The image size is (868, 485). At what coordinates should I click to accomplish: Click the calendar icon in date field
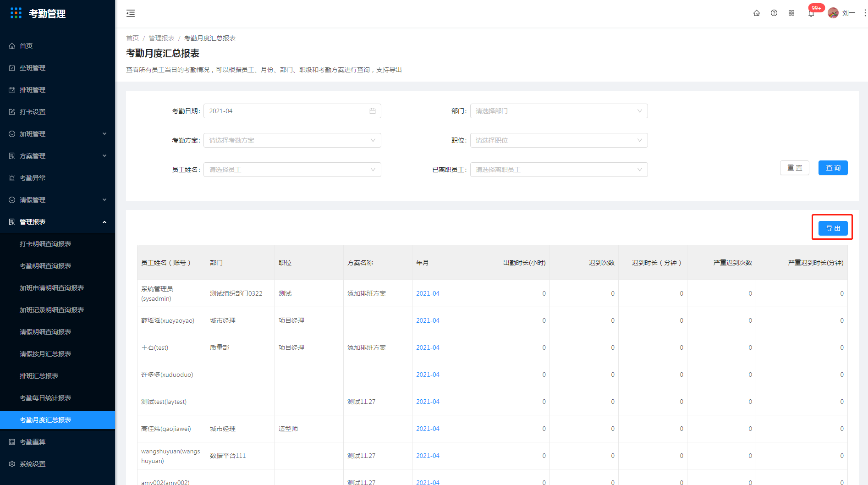373,111
